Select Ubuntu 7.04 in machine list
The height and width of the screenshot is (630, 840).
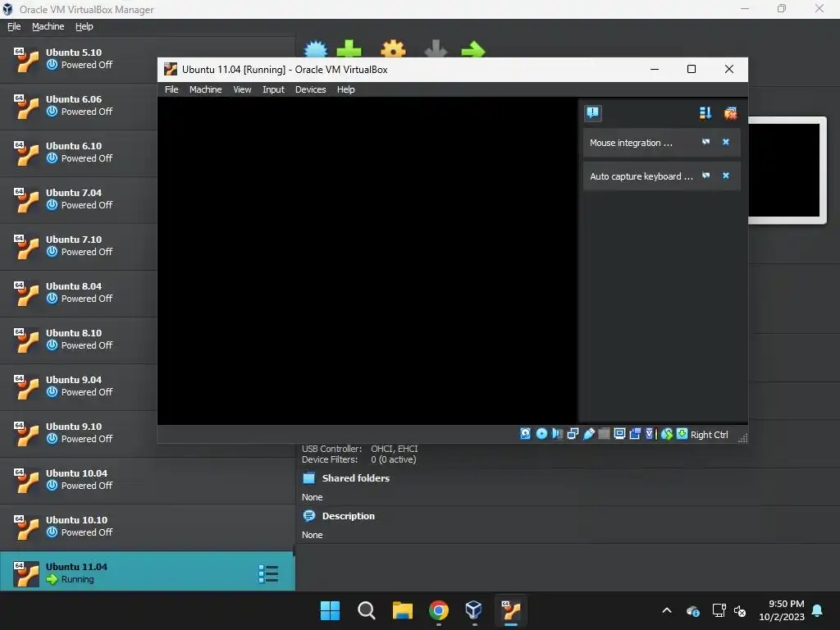point(78,199)
